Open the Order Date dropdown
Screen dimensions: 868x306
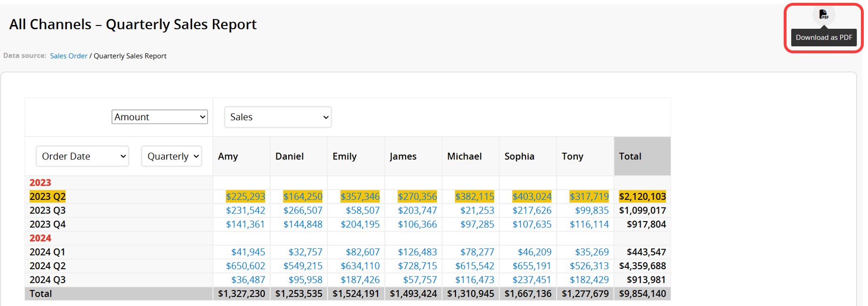click(x=82, y=156)
